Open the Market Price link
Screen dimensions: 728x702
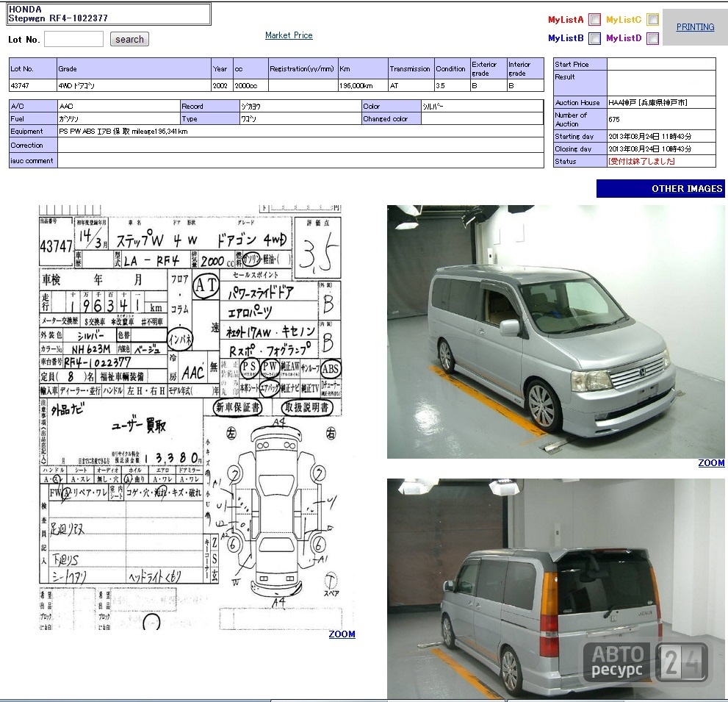tap(289, 35)
